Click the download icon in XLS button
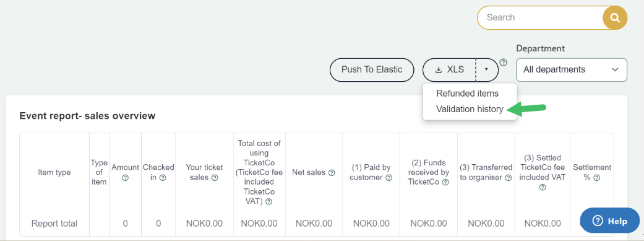The width and height of the screenshot is (644, 241). tap(438, 69)
